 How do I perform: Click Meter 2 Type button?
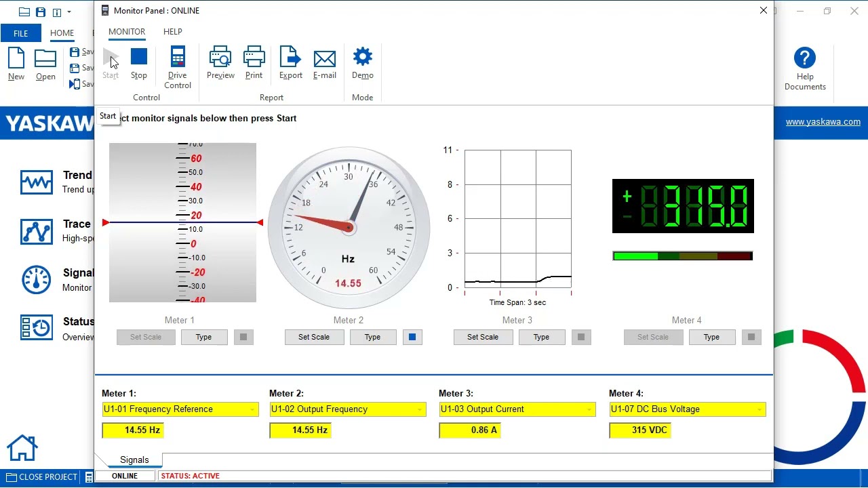coord(372,337)
